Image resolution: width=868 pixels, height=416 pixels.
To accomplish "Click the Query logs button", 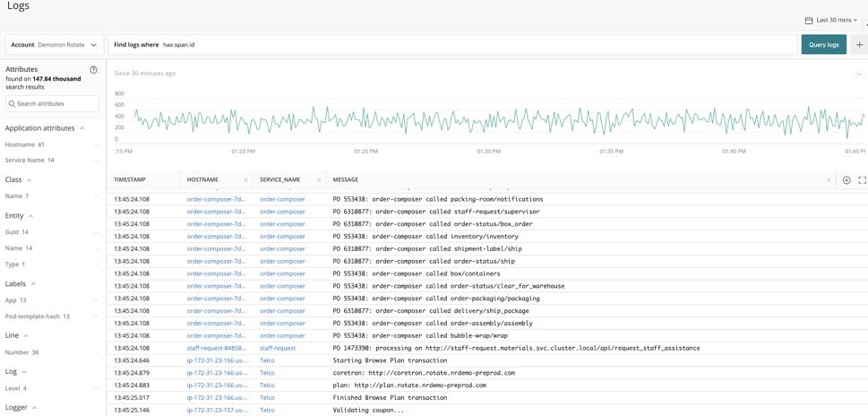I will coord(824,45).
